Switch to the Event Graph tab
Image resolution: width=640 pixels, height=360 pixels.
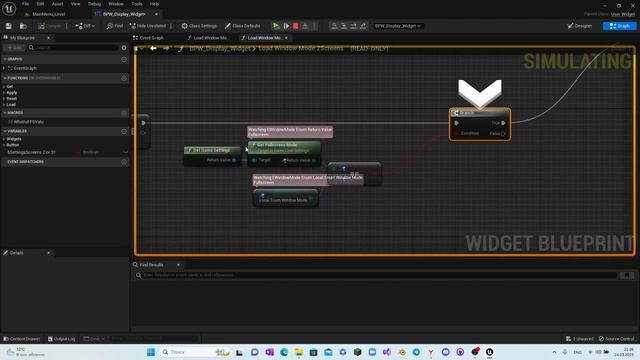[x=149, y=38]
